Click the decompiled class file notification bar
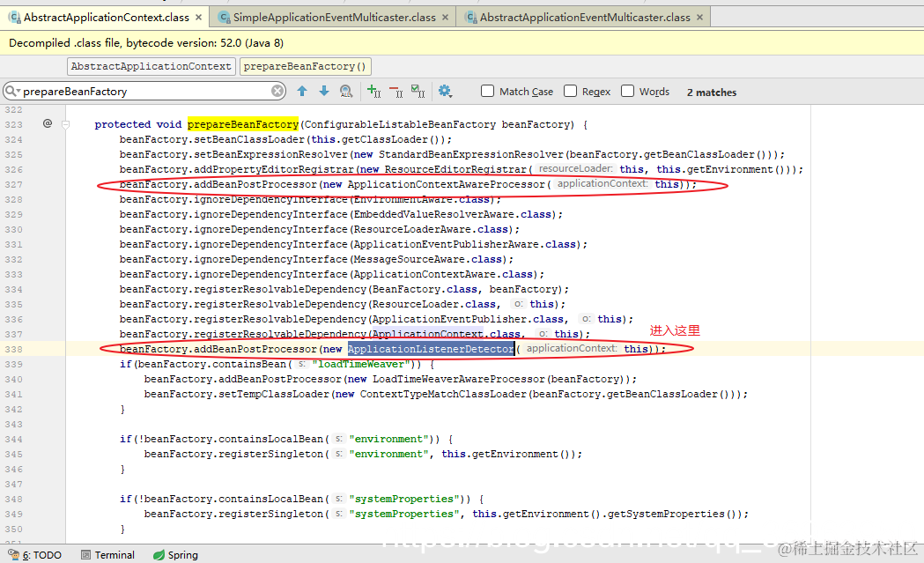924x563 pixels. click(x=462, y=43)
